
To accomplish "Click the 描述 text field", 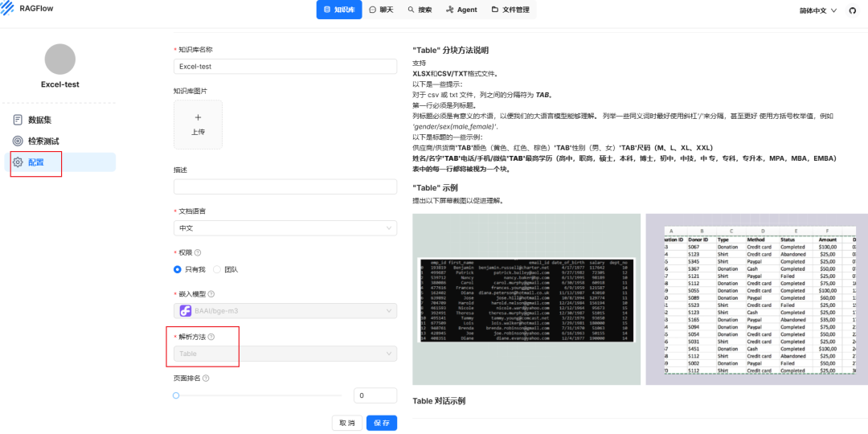I will pos(285,186).
